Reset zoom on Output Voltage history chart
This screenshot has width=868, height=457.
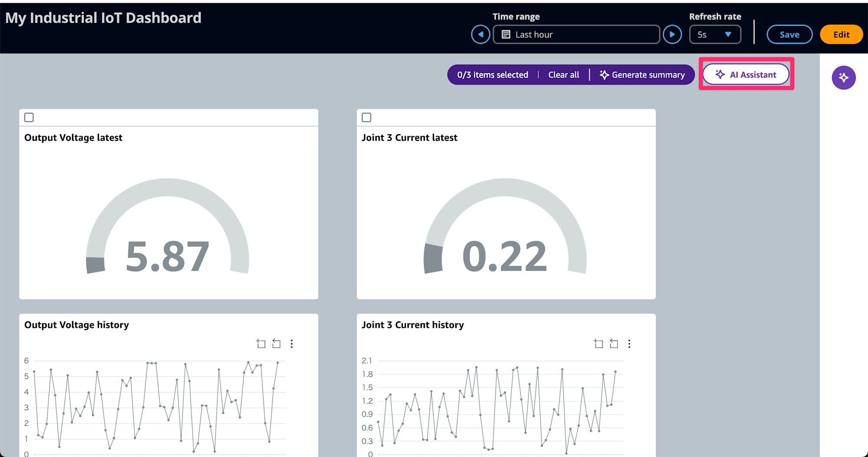pyautogui.click(x=276, y=344)
